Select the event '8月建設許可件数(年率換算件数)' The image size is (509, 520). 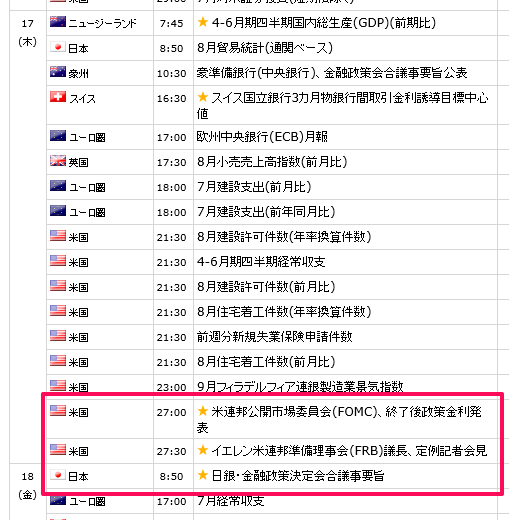pos(284,237)
